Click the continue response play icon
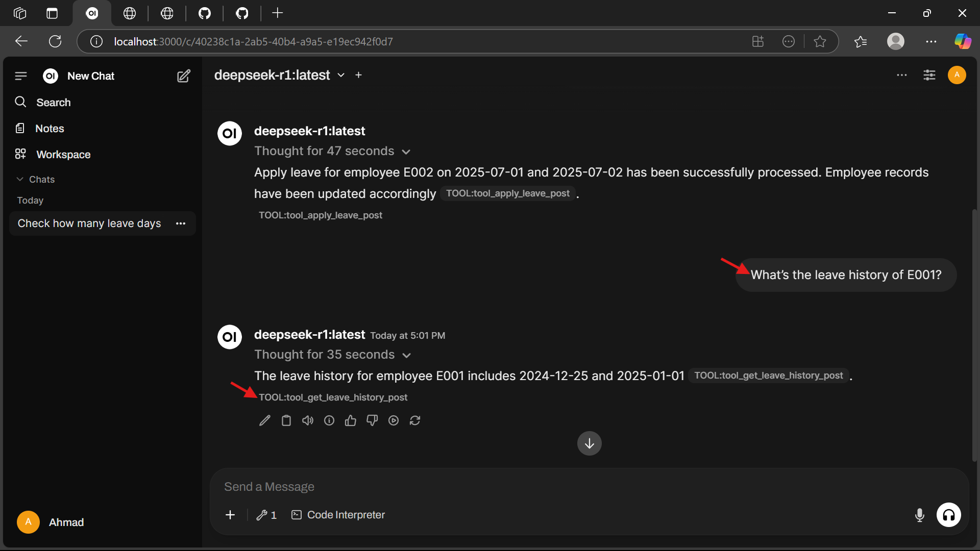This screenshot has width=980, height=551. pyautogui.click(x=394, y=420)
